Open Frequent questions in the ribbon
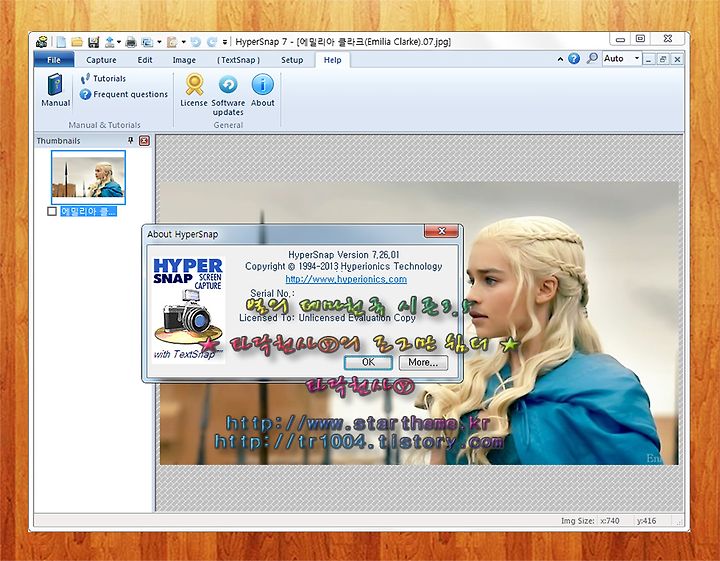The height and width of the screenshot is (561, 720). (x=124, y=94)
